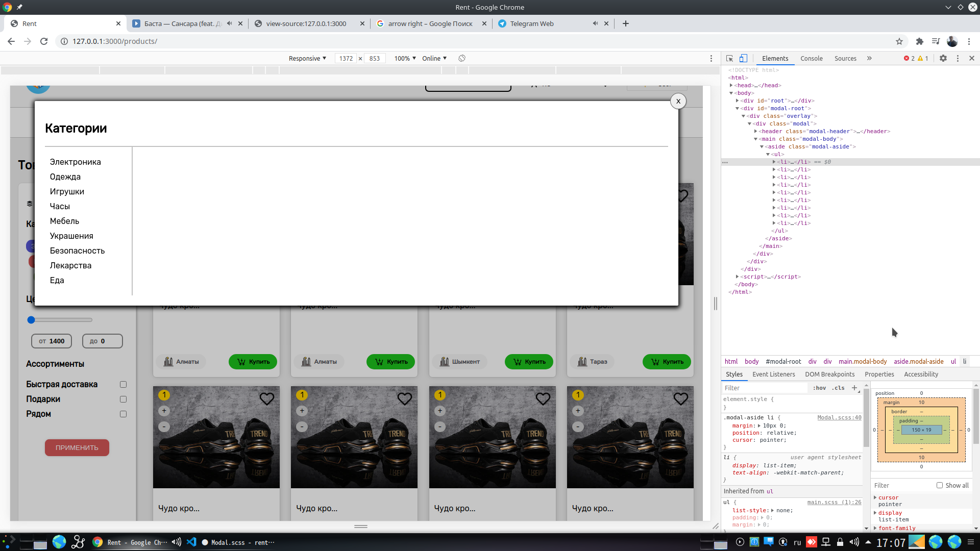Viewport: 980px width, 551px height.
Task: Click the red errors count indicator
Action: coord(909,58)
